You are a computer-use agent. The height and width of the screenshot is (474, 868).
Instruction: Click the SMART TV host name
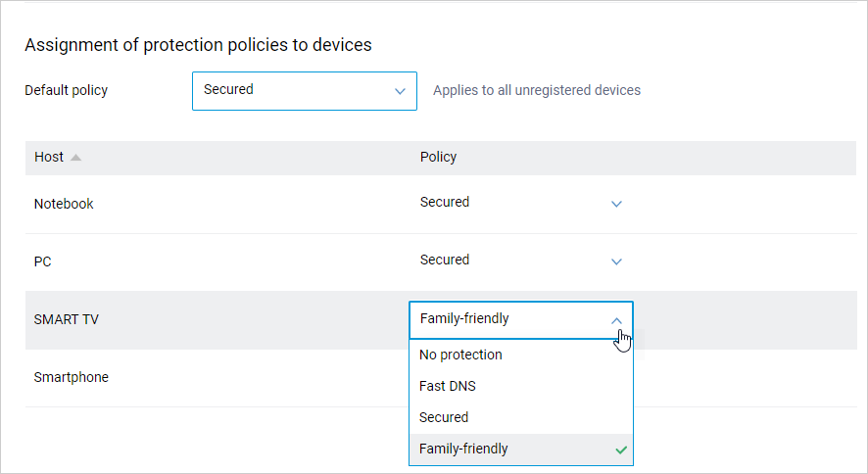[66, 319]
